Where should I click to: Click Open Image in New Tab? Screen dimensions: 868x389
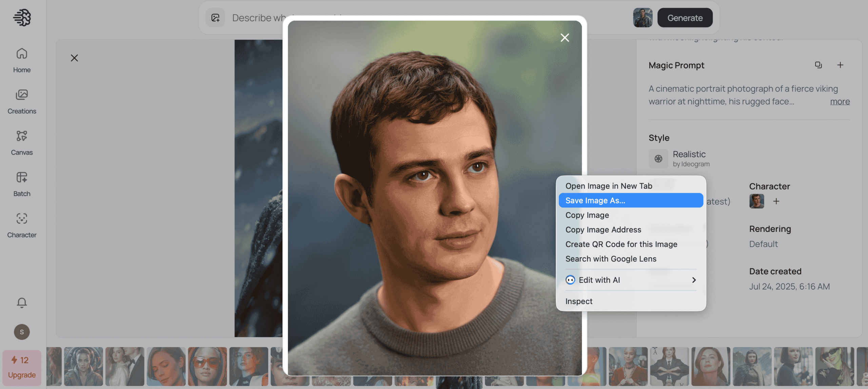[x=609, y=186]
